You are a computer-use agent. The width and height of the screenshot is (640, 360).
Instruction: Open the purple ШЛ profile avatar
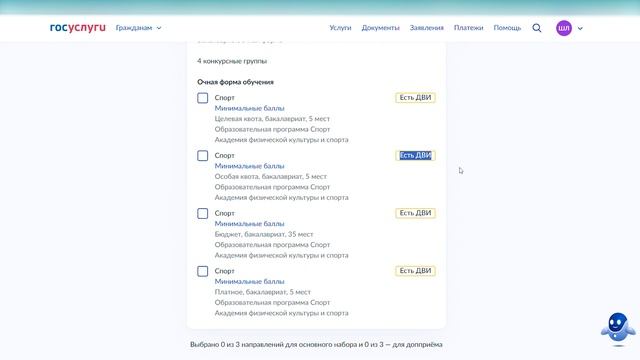[564, 28]
